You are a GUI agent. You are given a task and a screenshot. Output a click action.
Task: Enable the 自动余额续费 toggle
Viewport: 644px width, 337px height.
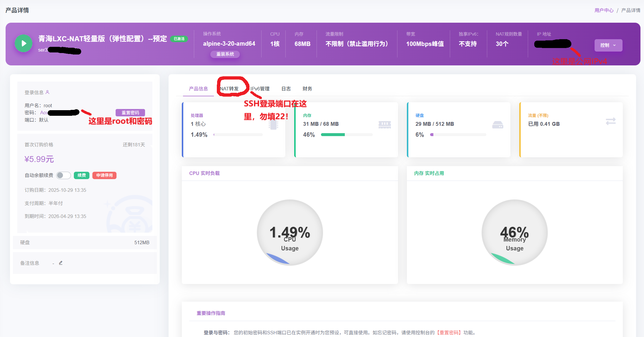63,175
